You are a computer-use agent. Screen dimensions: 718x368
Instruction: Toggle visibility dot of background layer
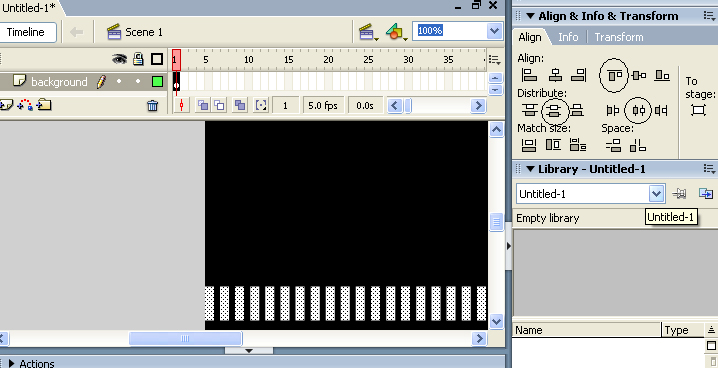(x=119, y=81)
